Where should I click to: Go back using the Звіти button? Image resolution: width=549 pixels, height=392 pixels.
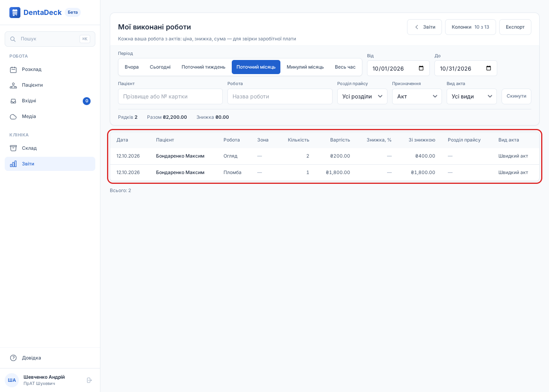coord(425,27)
